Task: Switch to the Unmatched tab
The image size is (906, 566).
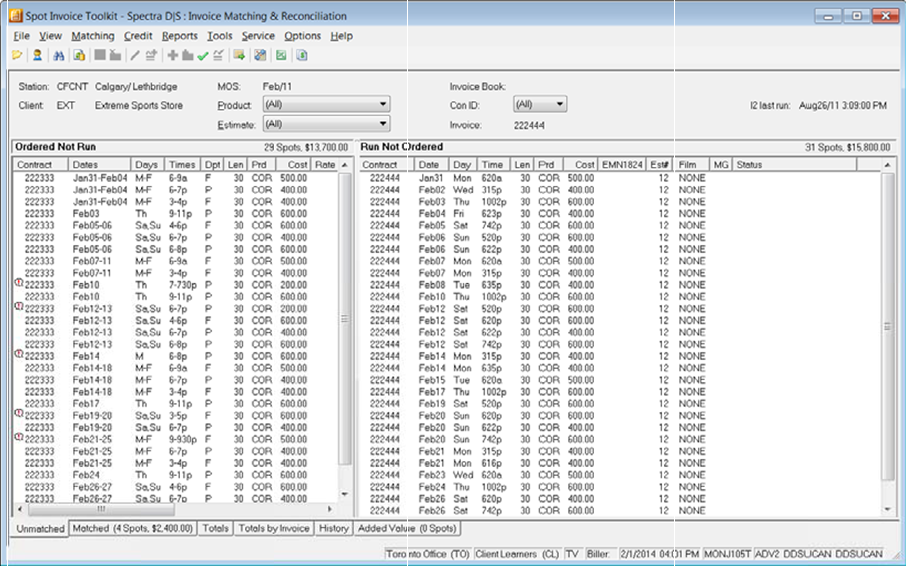Action: (40, 528)
